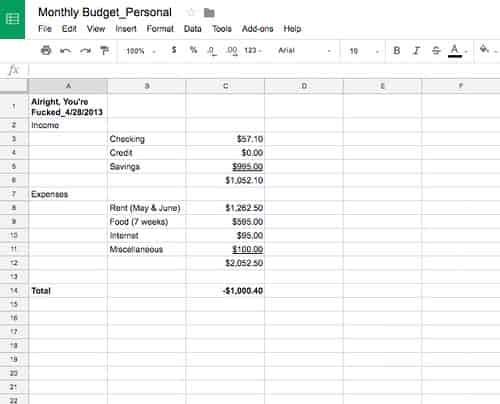Format as percent
Screen dimensions: 500x404
(x=193, y=50)
